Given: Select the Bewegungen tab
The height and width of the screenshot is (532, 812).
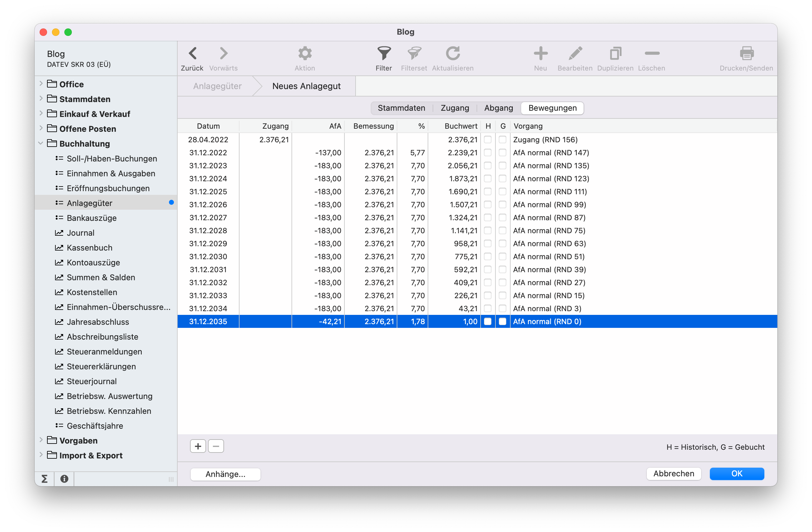Looking at the screenshot, I should coord(552,108).
